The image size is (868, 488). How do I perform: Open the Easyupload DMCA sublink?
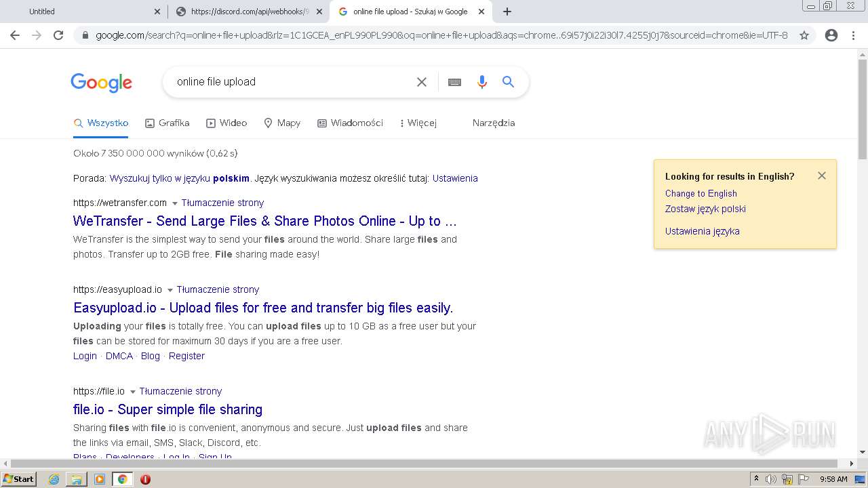(119, 357)
